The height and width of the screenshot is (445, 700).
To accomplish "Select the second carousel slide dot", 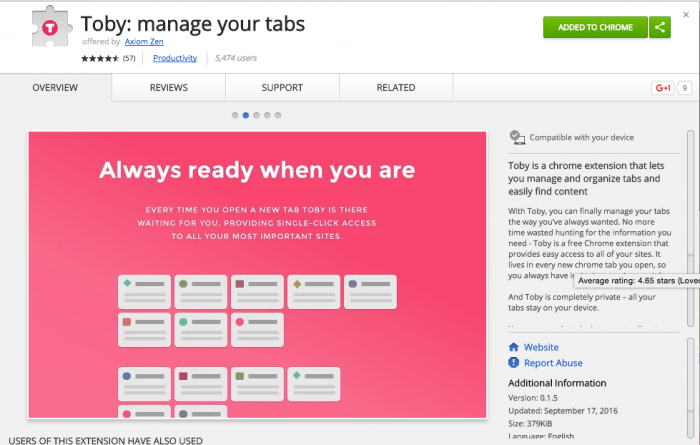I will [x=246, y=115].
